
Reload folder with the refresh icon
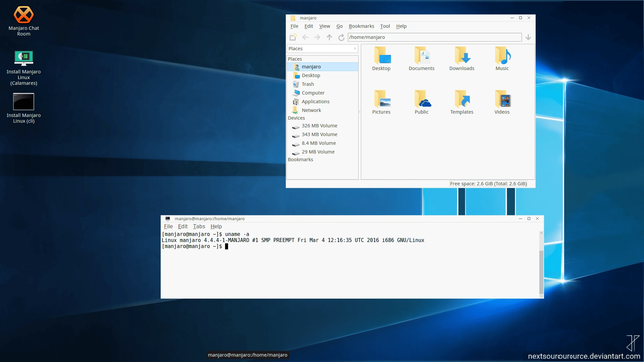point(341,37)
